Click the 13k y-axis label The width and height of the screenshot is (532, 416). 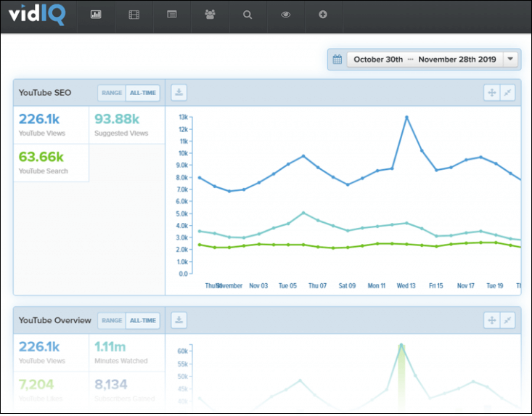(183, 118)
